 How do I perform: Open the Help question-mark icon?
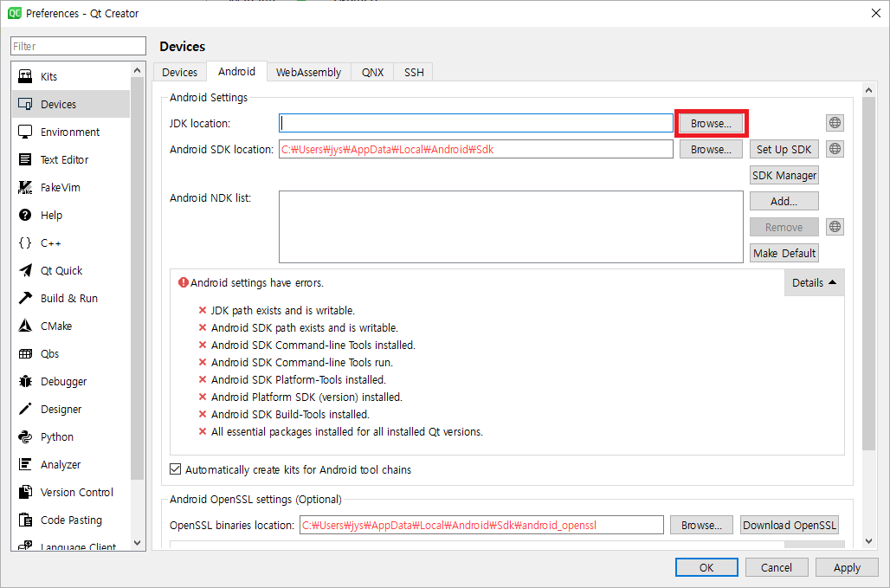click(25, 215)
